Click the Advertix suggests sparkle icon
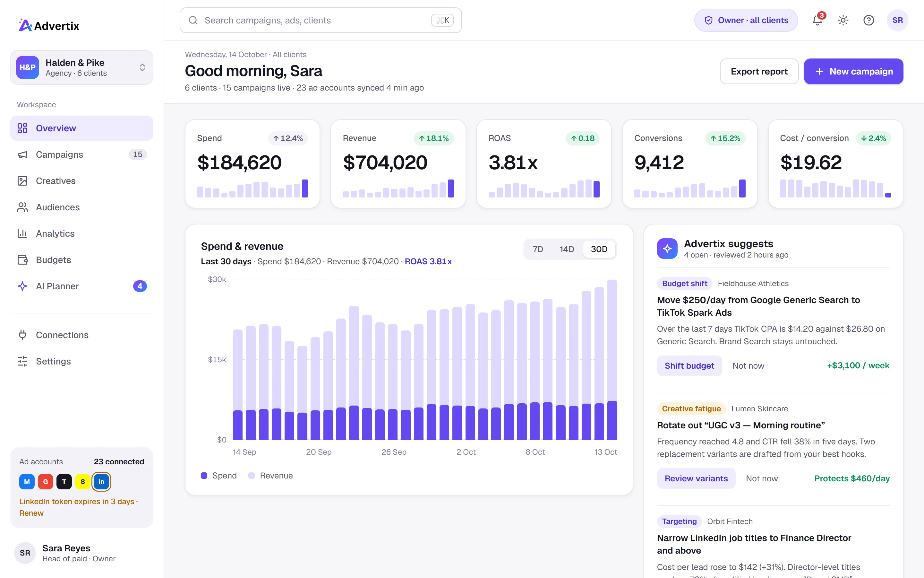The image size is (924, 578). (667, 249)
